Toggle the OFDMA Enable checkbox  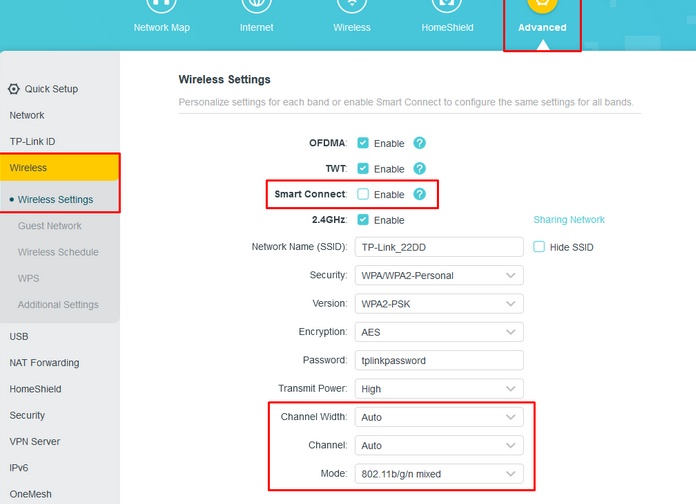pos(363,143)
